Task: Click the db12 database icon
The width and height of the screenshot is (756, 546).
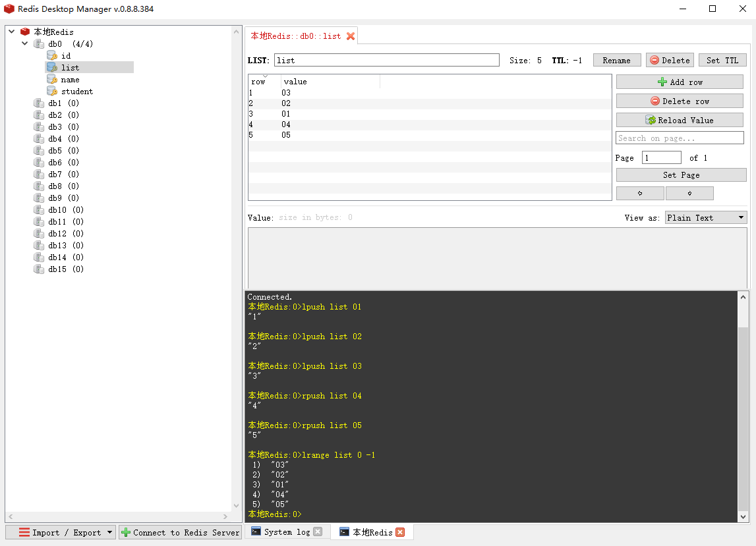Action: 39,234
